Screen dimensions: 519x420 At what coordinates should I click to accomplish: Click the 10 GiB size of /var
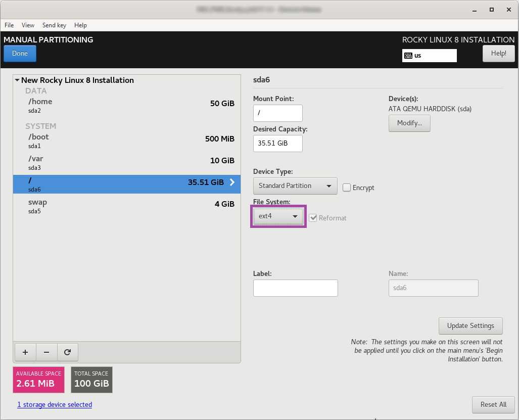(x=222, y=161)
